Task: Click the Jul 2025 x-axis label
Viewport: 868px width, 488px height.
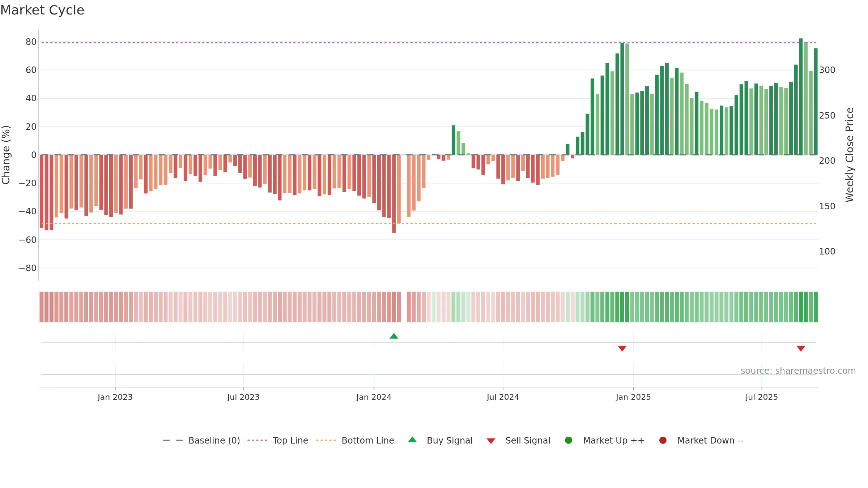Action: pyautogui.click(x=762, y=397)
